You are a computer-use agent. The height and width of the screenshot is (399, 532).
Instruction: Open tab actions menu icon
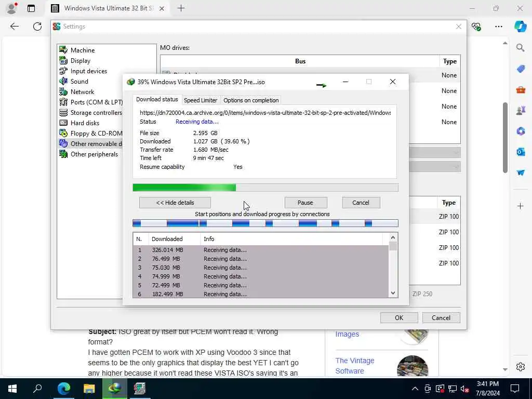pyautogui.click(x=31, y=8)
